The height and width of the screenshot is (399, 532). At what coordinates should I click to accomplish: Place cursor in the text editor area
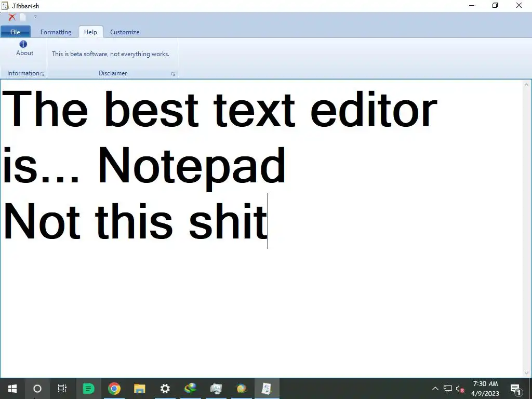pos(262,229)
